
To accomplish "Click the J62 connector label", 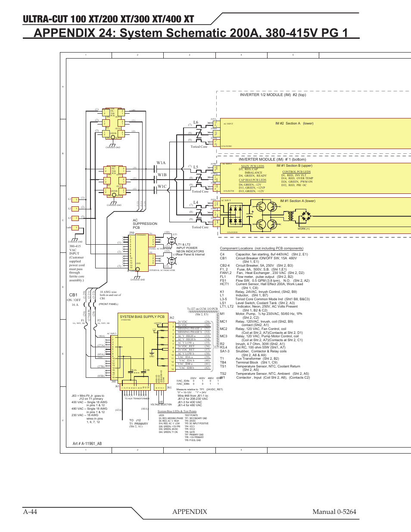I will [x=171, y=318].
